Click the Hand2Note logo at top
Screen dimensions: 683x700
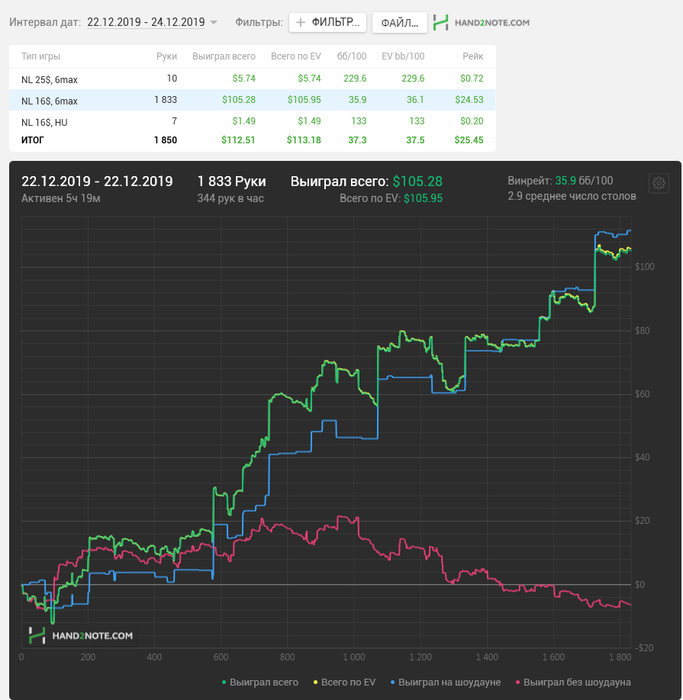[488, 22]
